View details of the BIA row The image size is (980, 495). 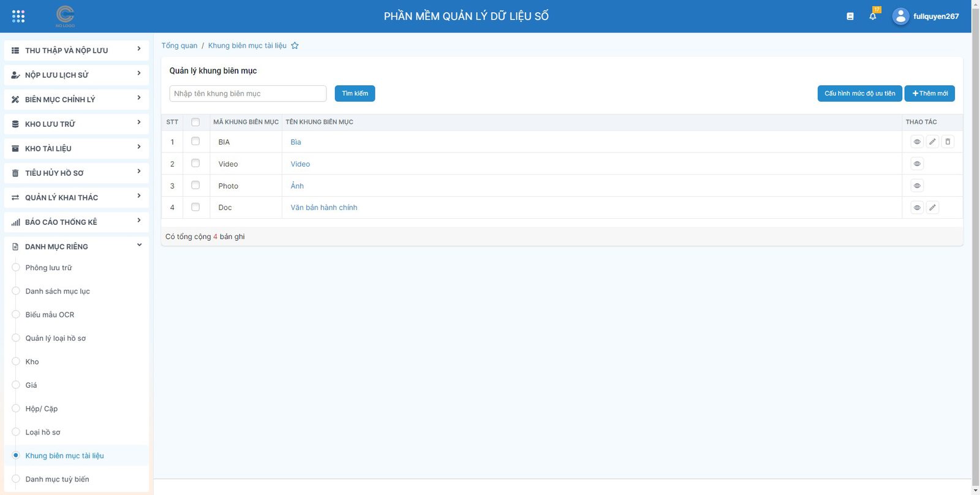click(x=917, y=142)
